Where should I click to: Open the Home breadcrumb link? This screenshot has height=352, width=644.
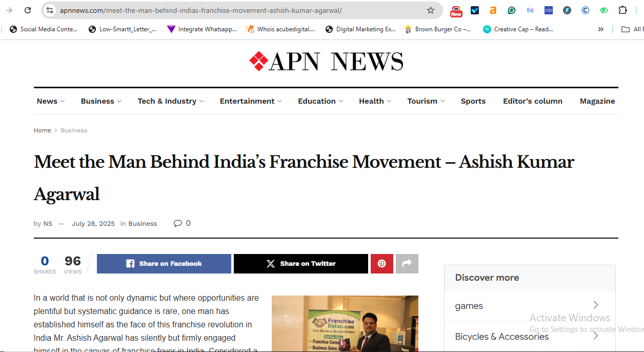click(x=42, y=130)
